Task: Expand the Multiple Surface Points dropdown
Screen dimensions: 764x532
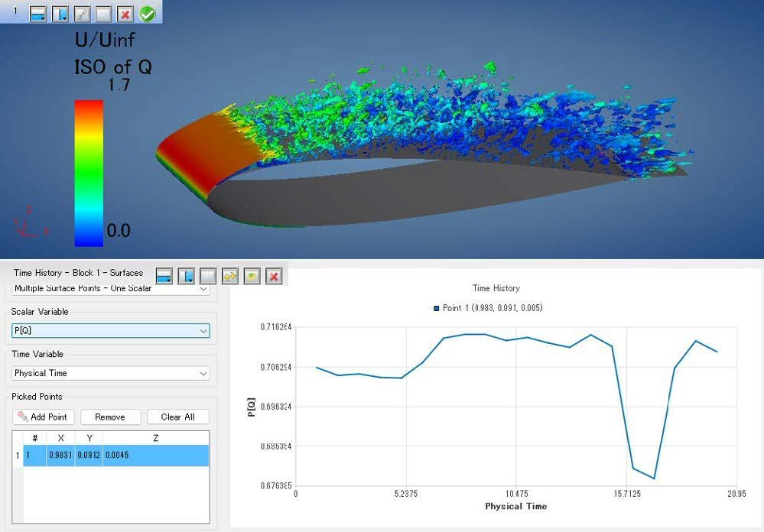Action: coord(111,288)
